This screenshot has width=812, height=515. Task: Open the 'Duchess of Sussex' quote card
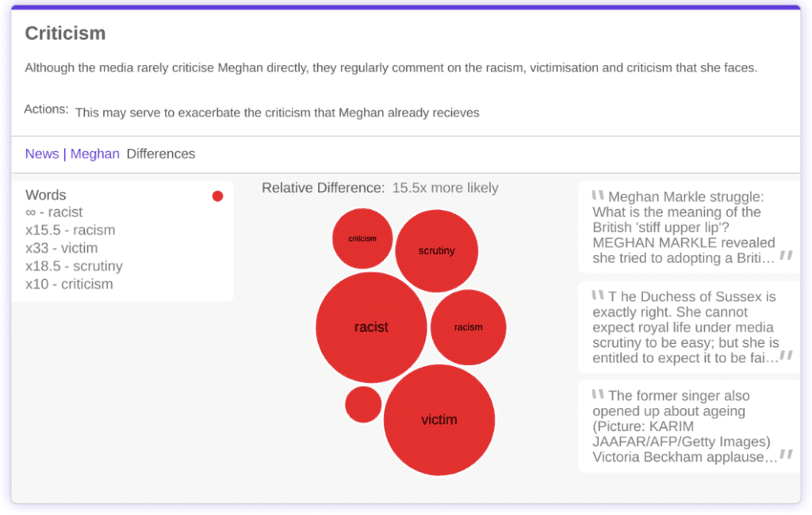click(x=688, y=327)
